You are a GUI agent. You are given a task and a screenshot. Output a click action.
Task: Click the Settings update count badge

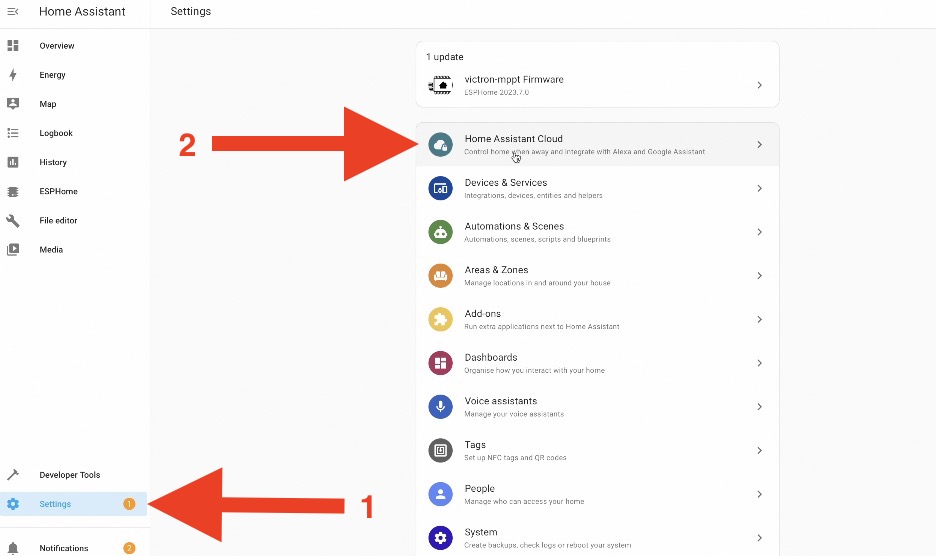pyautogui.click(x=129, y=503)
